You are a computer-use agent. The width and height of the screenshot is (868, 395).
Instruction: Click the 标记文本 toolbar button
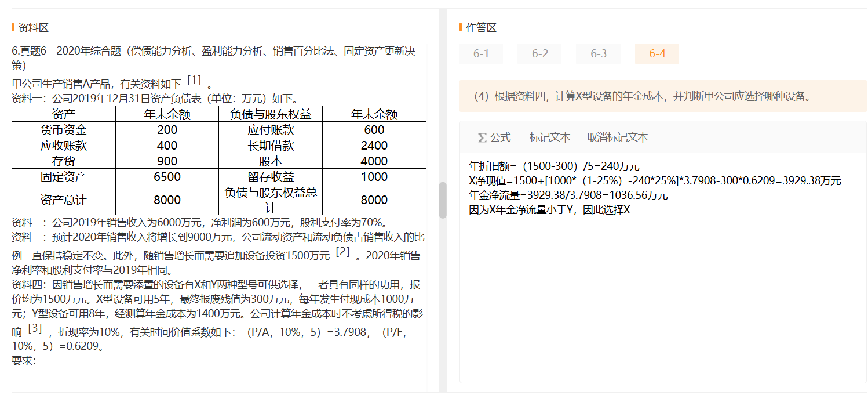[x=549, y=137]
